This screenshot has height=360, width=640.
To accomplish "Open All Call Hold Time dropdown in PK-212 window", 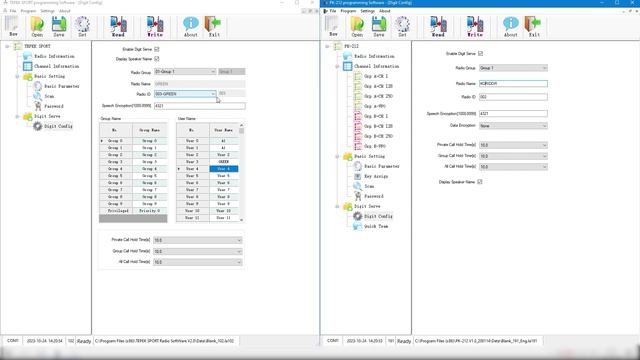I will tap(513, 167).
